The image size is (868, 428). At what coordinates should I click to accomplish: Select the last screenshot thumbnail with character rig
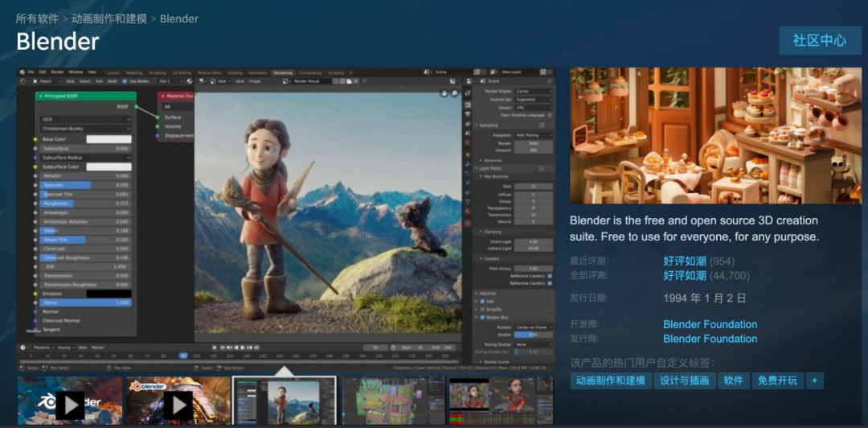(501, 401)
